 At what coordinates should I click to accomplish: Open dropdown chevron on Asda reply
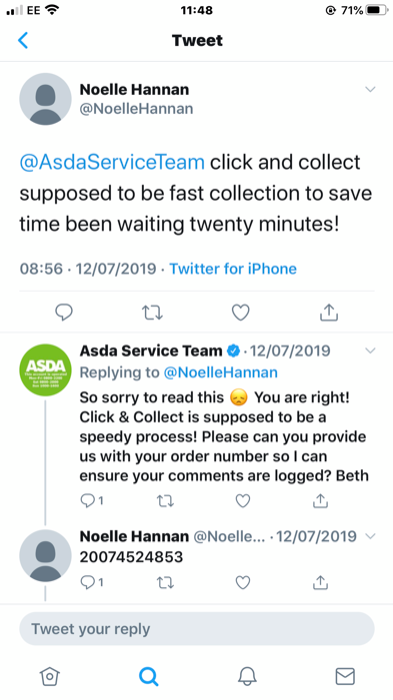pos(370,351)
